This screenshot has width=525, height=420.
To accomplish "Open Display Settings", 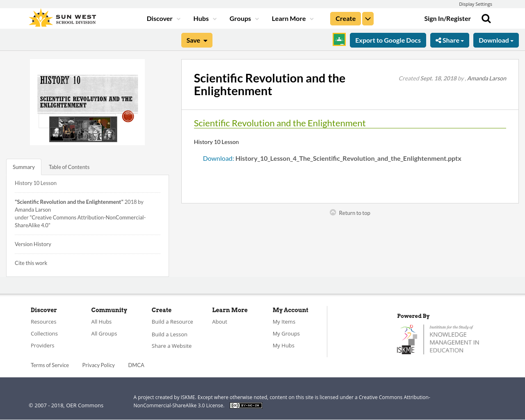I will (475, 3).
